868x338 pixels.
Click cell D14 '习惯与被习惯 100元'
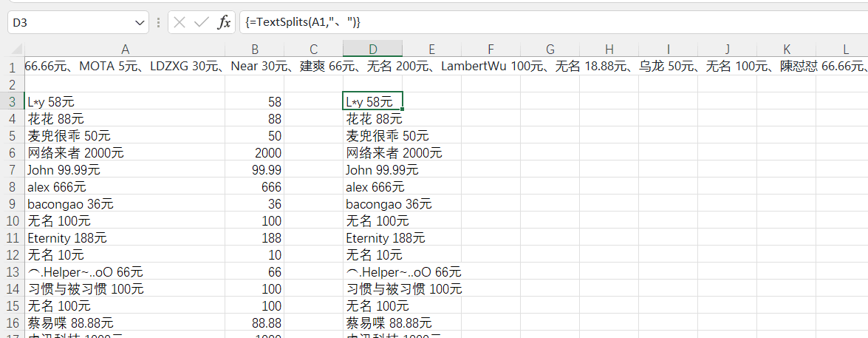(372, 288)
